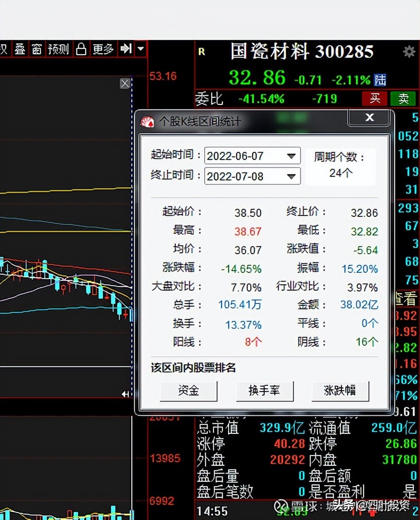The height and width of the screenshot is (520, 420).
Task: Expand the 起始时间 date dropdown
Action: tap(291, 156)
